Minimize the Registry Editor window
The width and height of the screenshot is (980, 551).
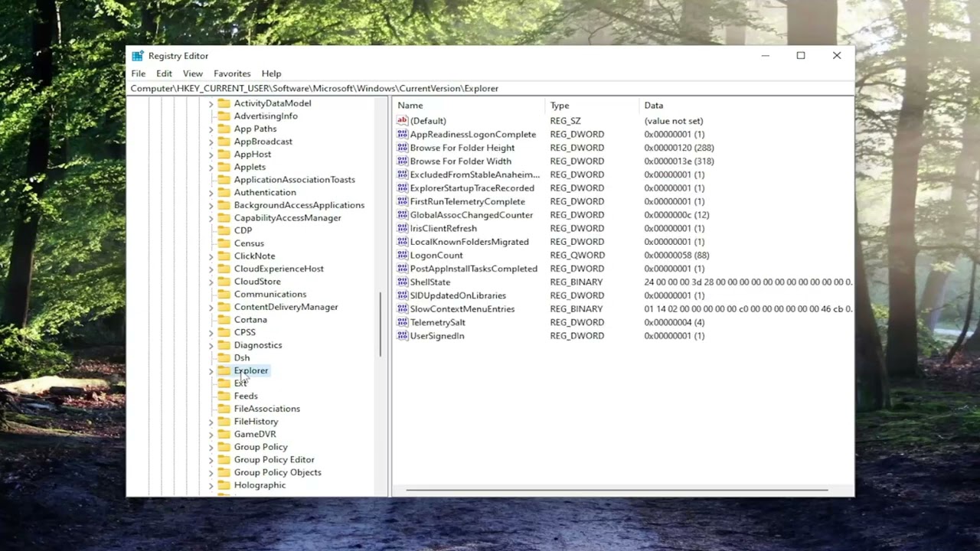coord(766,56)
